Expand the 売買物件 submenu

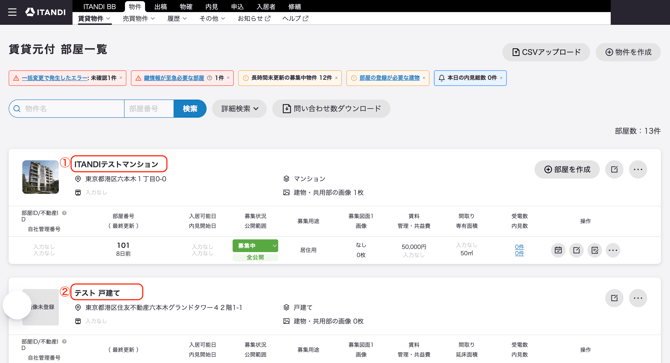(139, 18)
